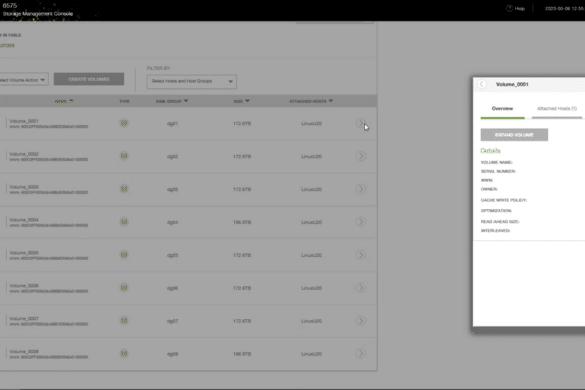
Task: Click size value in Volume_0004 row
Action: (242, 222)
